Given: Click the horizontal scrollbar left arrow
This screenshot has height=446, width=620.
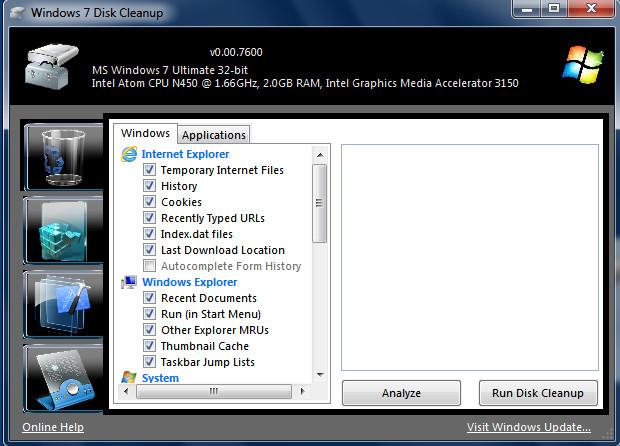Looking at the screenshot, I should [x=126, y=391].
